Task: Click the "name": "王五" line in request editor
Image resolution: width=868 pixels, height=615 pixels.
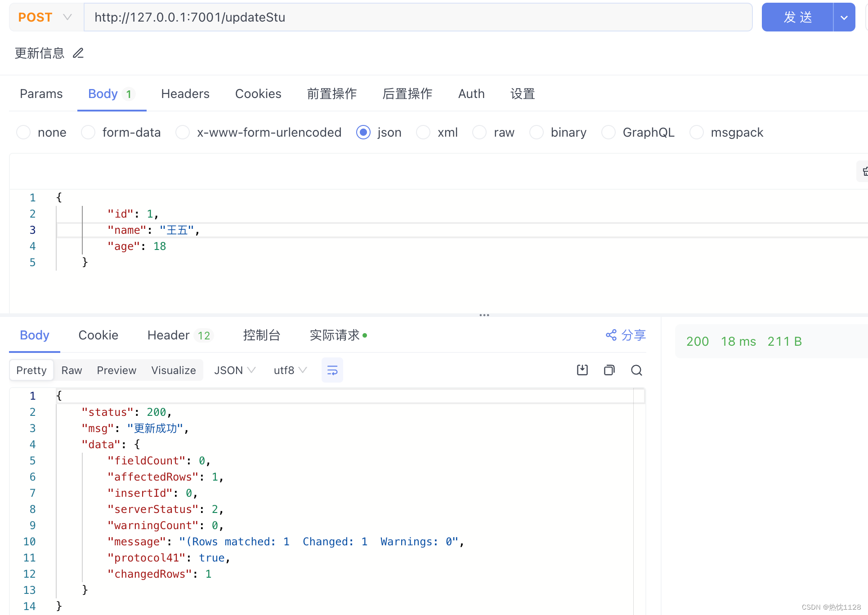Action: click(153, 230)
